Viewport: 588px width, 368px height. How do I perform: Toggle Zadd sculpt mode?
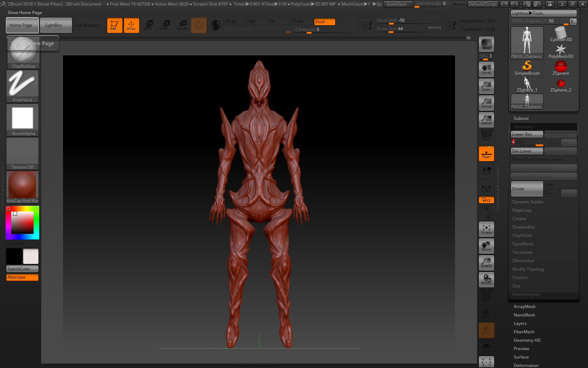pos(302,21)
